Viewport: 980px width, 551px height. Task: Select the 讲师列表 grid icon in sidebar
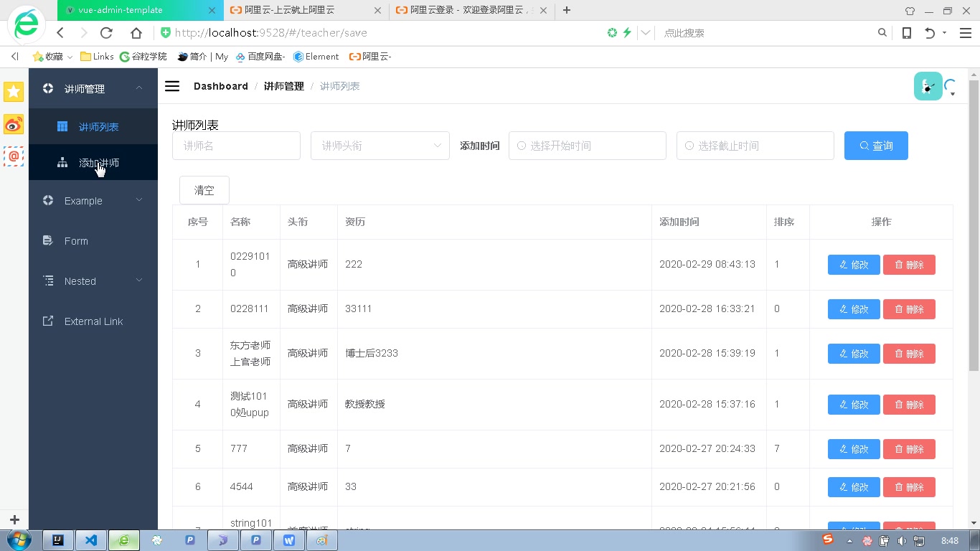62,126
